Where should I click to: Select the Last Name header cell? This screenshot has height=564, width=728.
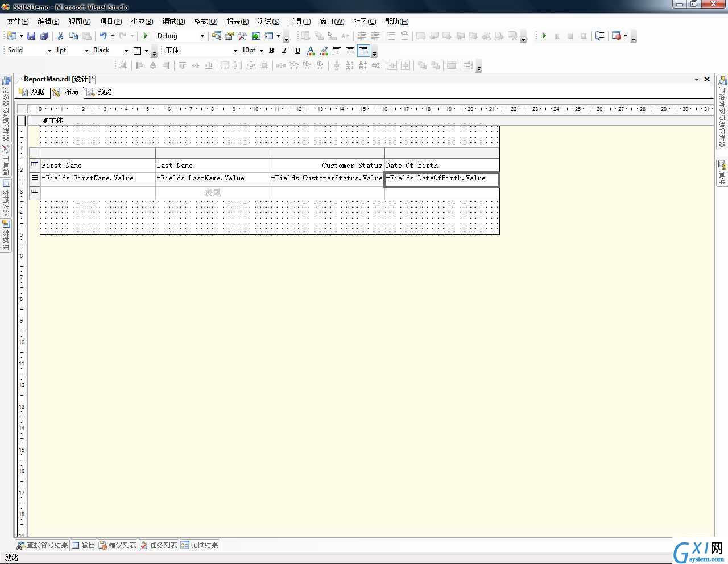coord(213,166)
